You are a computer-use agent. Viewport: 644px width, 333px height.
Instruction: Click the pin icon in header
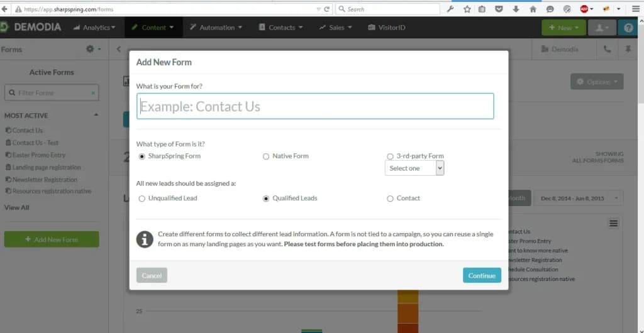628,49
